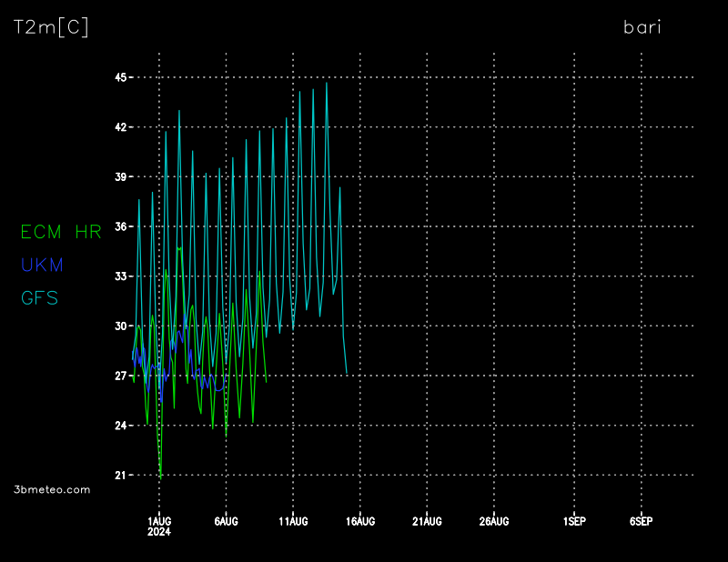Select the UKM legend entry
Image resolution: width=728 pixels, height=562 pixels.
pyautogui.click(x=42, y=265)
